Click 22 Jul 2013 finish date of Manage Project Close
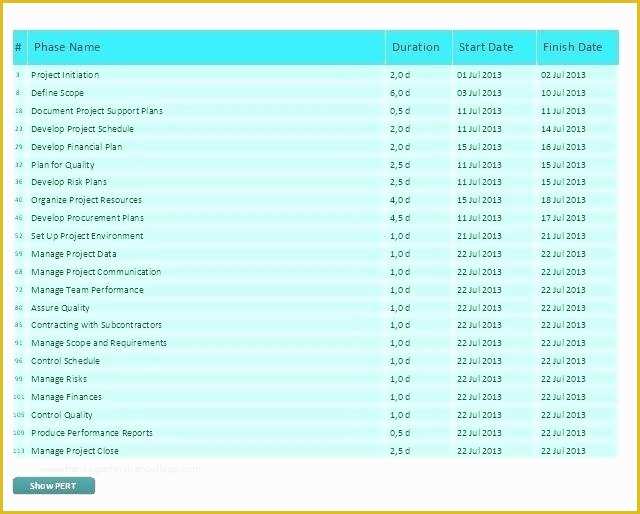Image resolution: width=640 pixels, height=514 pixels. pyautogui.click(x=563, y=451)
